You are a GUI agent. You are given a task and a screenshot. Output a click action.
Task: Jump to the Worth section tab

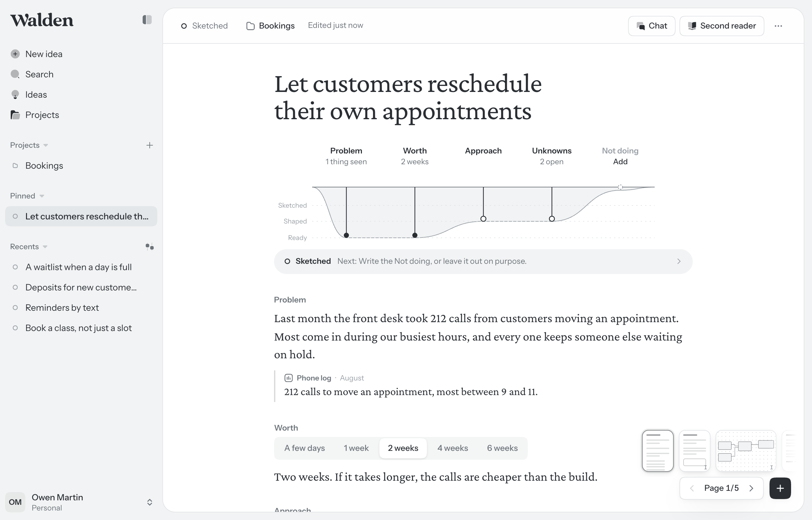click(x=415, y=156)
